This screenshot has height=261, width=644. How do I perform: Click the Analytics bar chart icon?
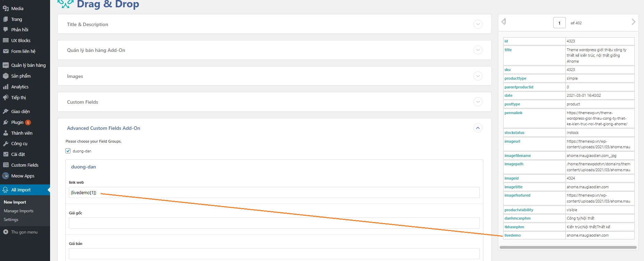[6, 87]
